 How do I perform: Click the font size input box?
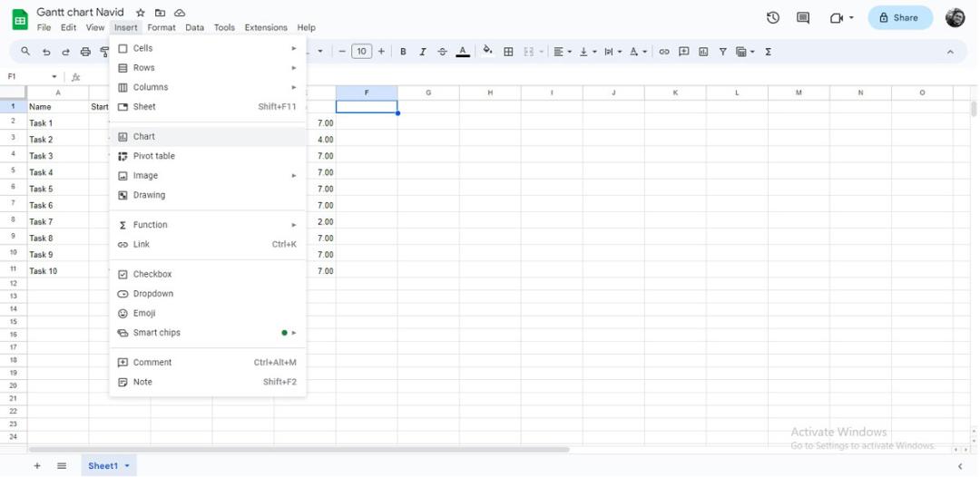pos(362,52)
